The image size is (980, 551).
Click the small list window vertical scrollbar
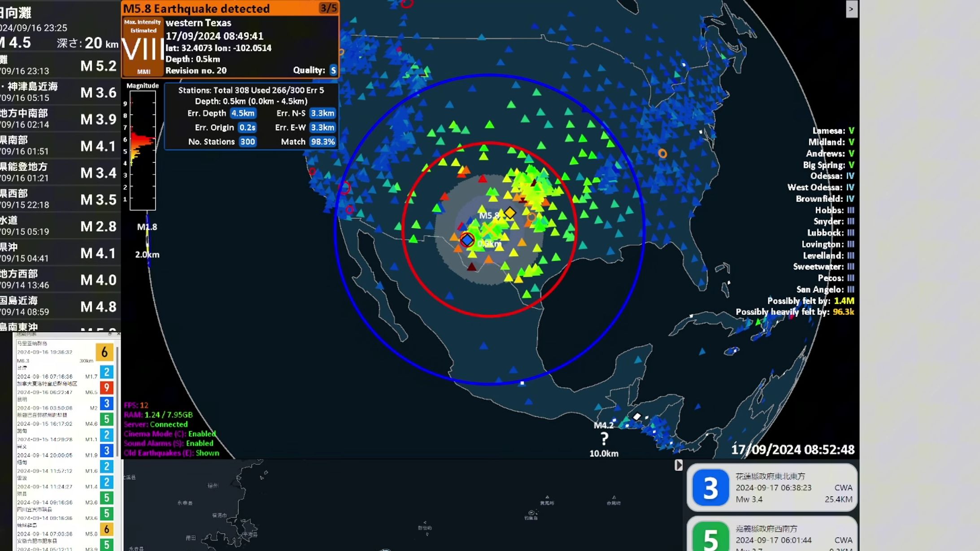click(118, 401)
